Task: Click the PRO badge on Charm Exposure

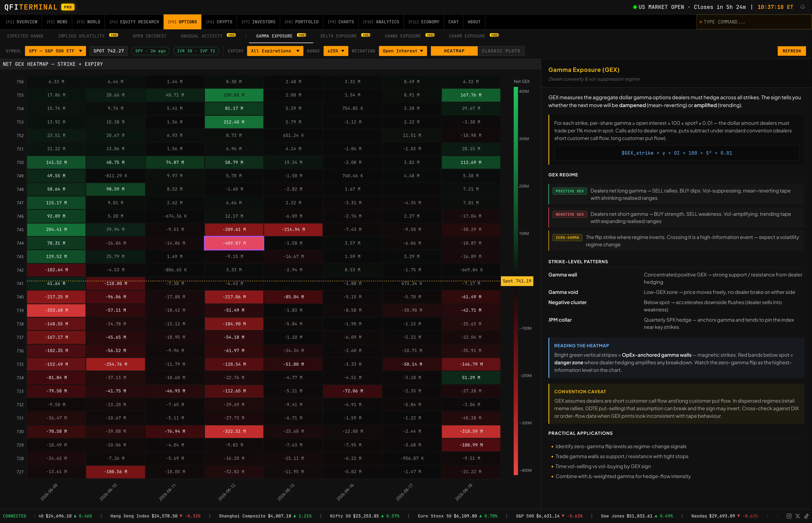Action: click(494, 35)
